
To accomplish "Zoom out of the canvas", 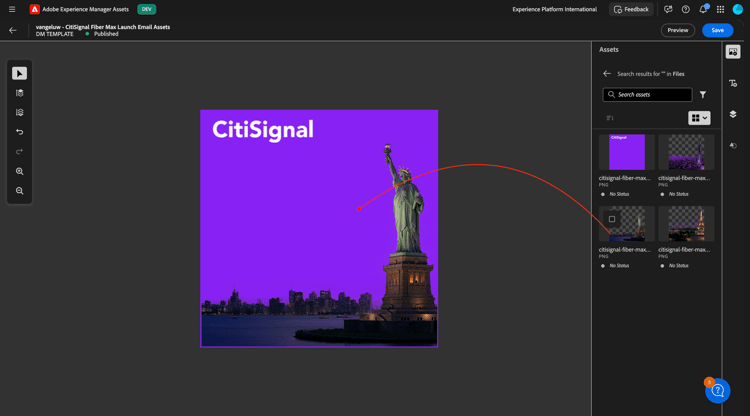I will [20, 191].
